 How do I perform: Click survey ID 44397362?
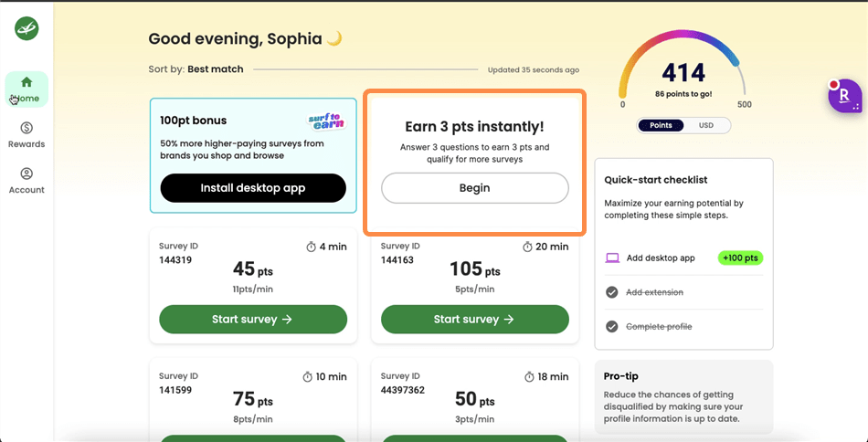click(x=403, y=390)
